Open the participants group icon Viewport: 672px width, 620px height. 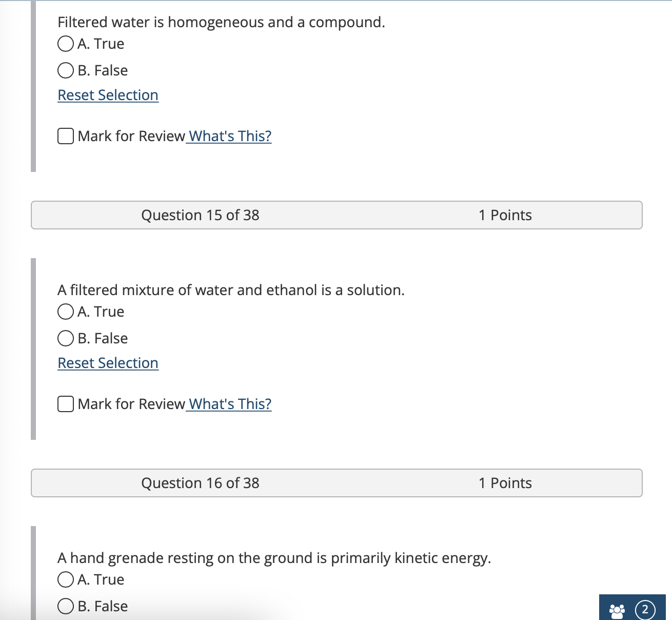tap(617, 610)
